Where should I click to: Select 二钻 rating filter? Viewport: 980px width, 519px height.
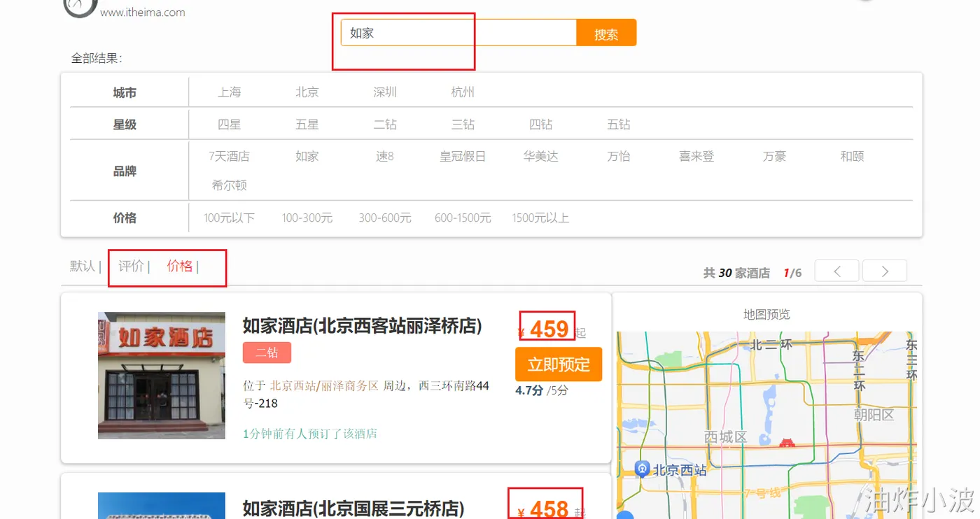pos(385,125)
